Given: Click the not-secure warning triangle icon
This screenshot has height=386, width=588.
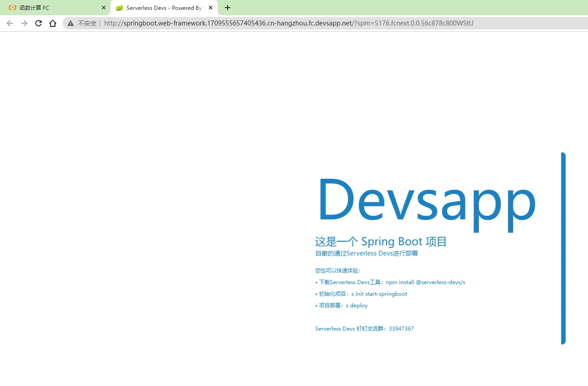Looking at the screenshot, I should [x=71, y=23].
